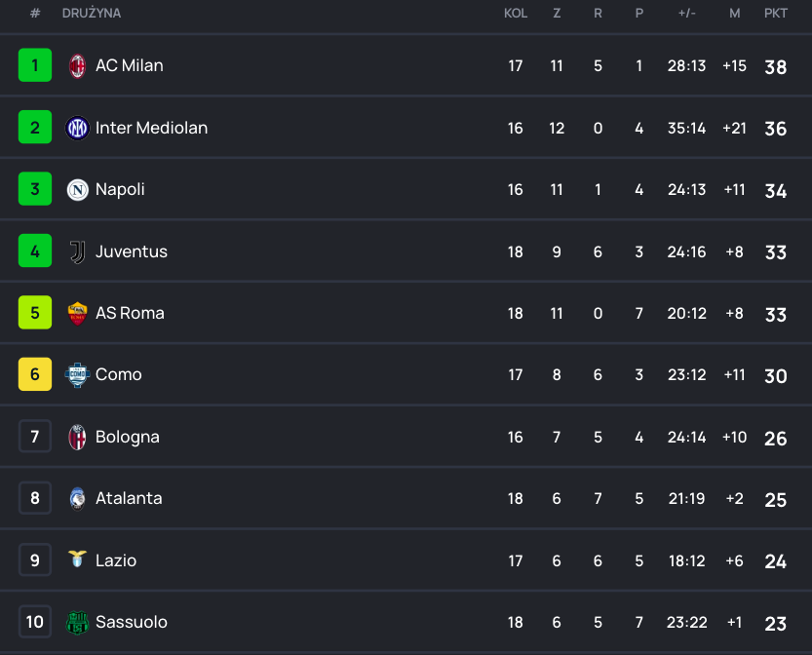Open the AC Milan team link
Viewport: 812px width, 655px height.
130,66
